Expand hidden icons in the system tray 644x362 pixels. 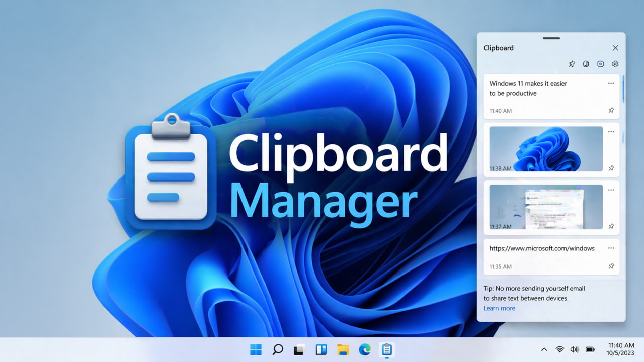click(x=544, y=349)
